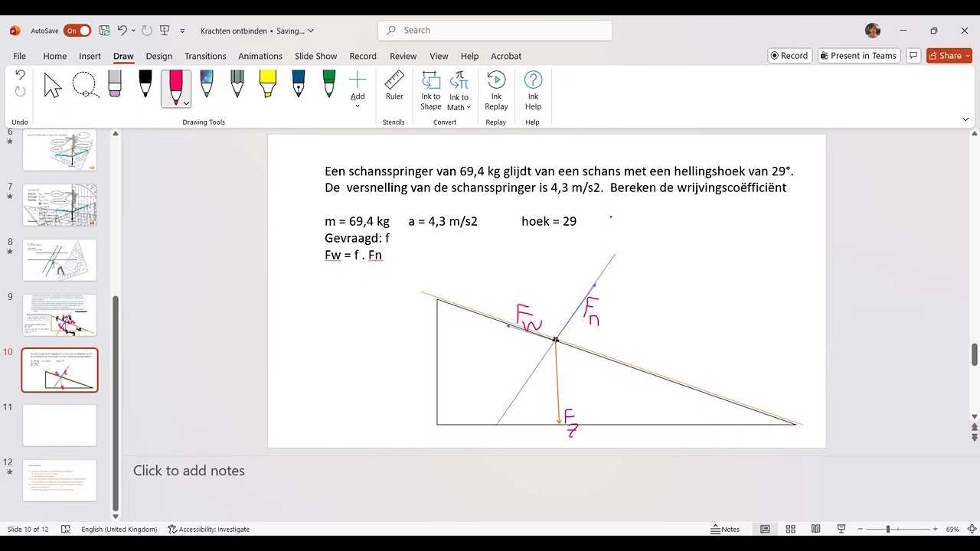Switch to Normal view in status bar
Image resolution: width=980 pixels, height=551 pixels.
click(x=765, y=529)
